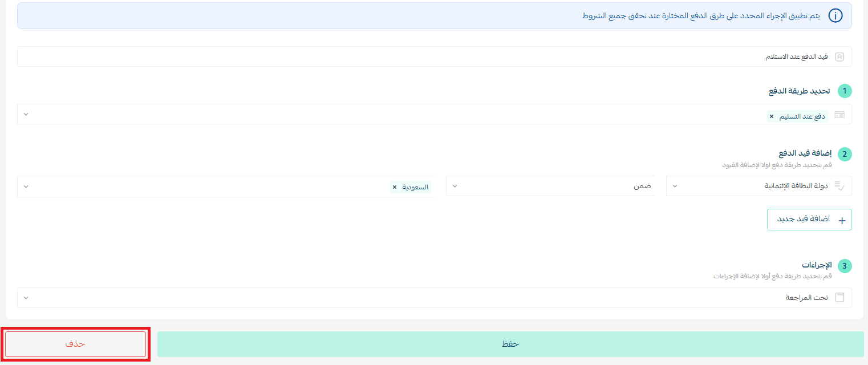Click the step 3 number badge

(844, 266)
